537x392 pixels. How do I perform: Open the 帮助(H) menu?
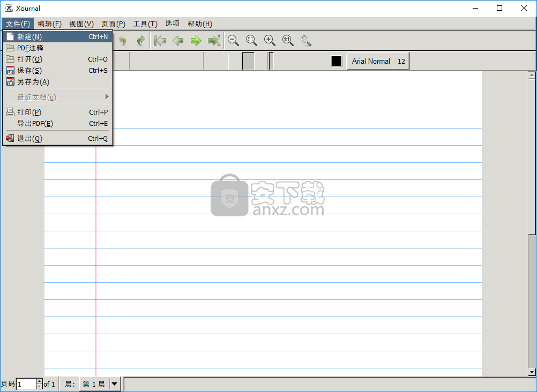[200, 24]
